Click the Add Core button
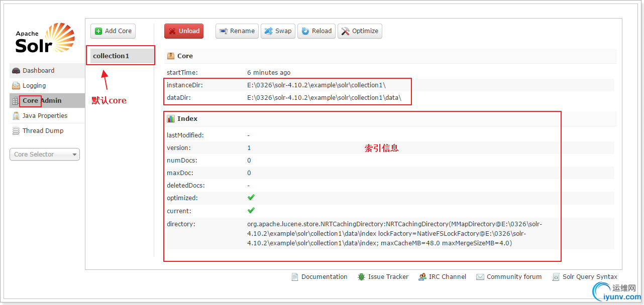 tap(113, 31)
